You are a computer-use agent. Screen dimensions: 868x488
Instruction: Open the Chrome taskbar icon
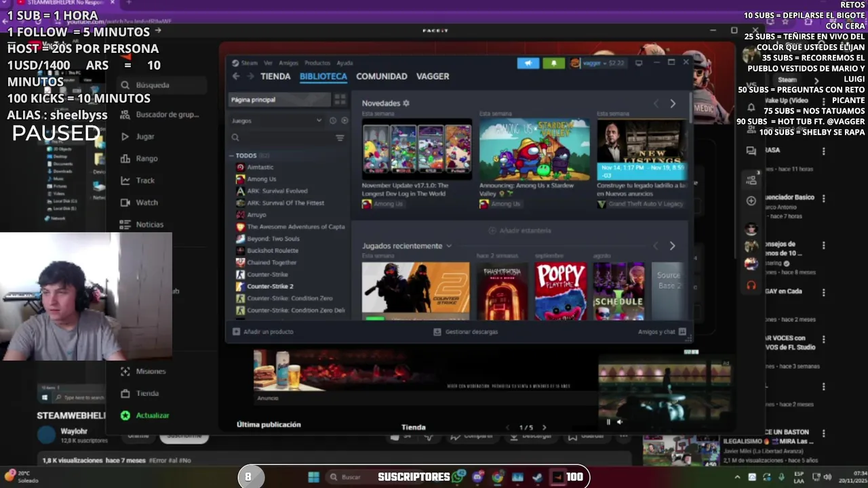click(498, 477)
